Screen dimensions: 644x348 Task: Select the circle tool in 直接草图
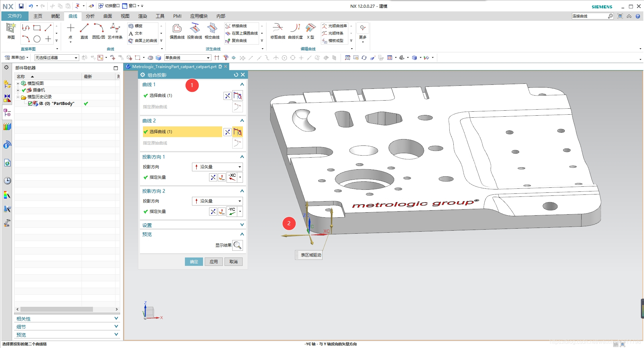(x=37, y=39)
